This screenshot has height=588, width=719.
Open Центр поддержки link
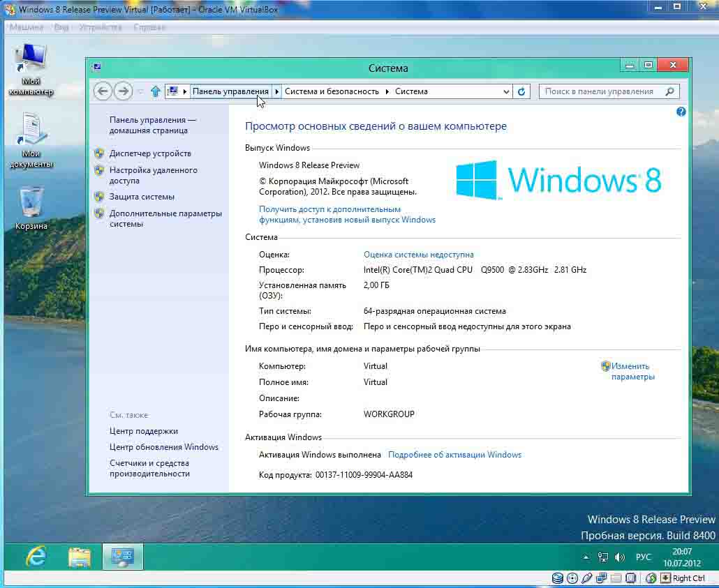[x=144, y=431]
